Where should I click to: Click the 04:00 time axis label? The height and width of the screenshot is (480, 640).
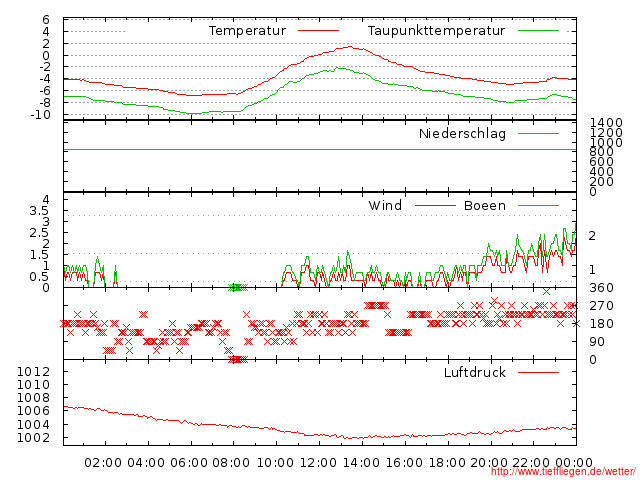click(x=146, y=463)
